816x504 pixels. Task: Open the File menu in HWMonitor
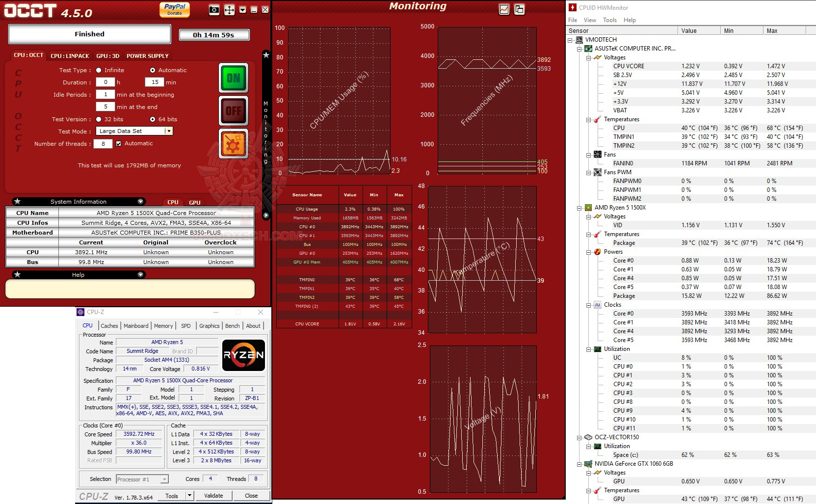click(x=573, y=20)
